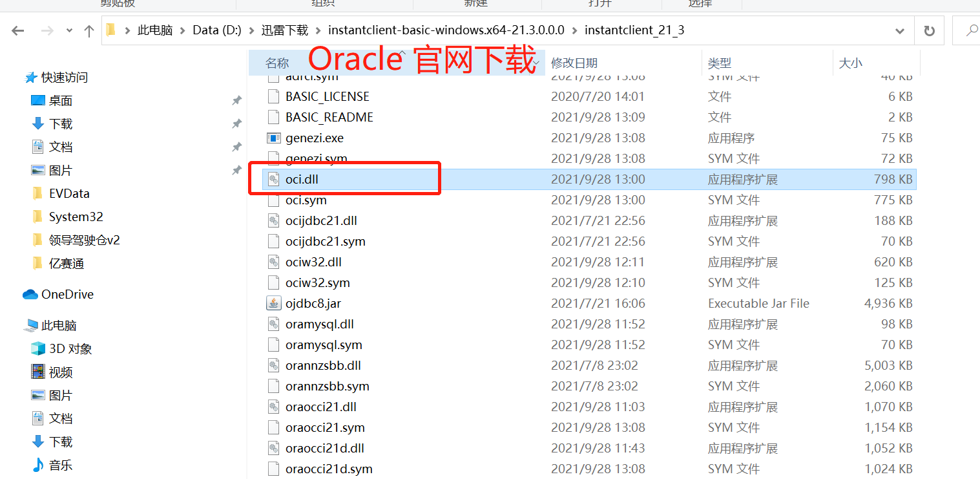
Task: Select the orannzsbb.dll file icon
Action: pos(273,365)
